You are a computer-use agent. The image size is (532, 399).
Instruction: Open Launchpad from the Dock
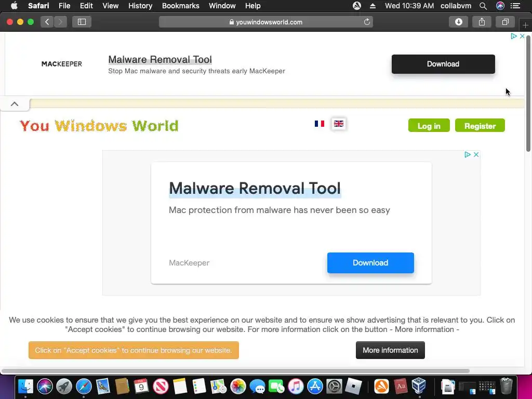(x=64, y=387)
